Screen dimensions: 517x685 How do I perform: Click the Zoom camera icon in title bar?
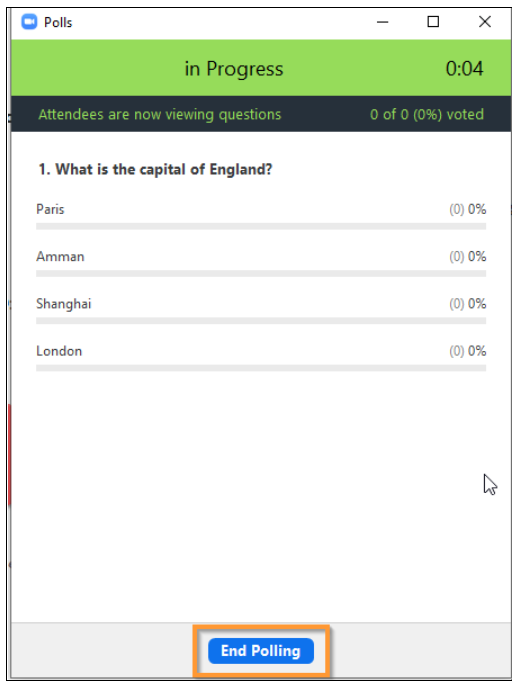click(29, 22)
